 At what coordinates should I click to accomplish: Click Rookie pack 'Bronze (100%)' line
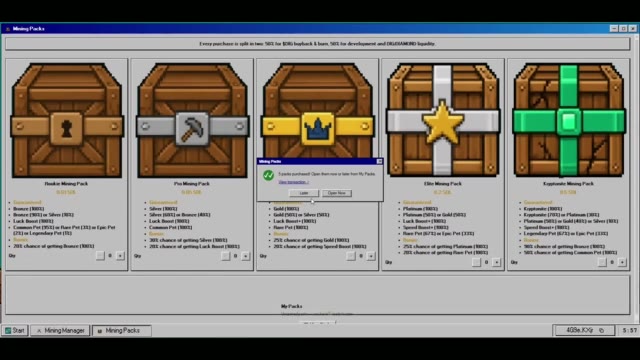click(28, 209)
